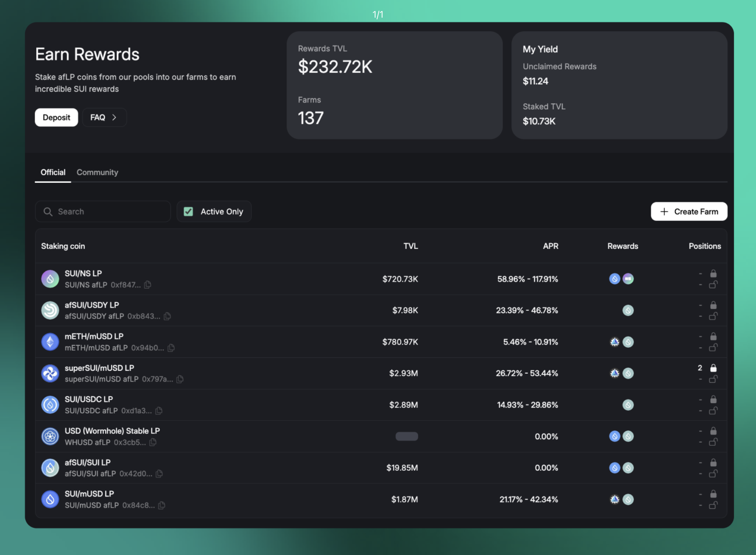Click the Create Farm button

tap(689, 212)
